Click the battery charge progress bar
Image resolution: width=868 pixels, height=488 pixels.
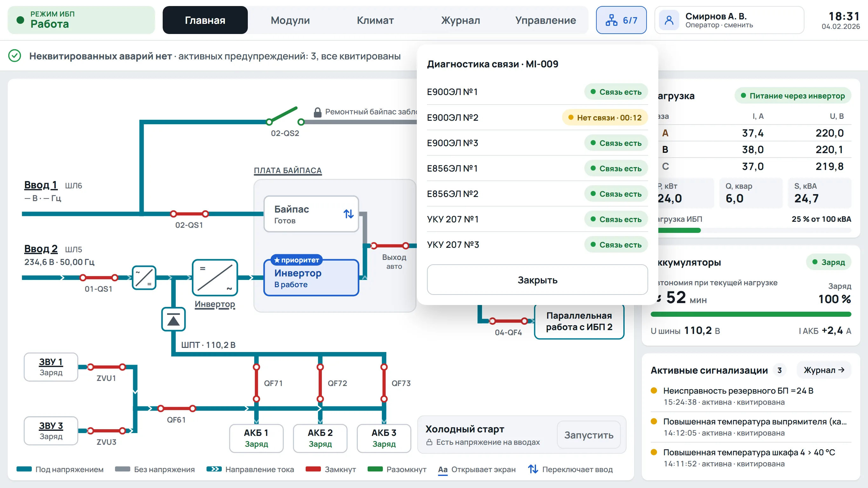pos(751,314)
